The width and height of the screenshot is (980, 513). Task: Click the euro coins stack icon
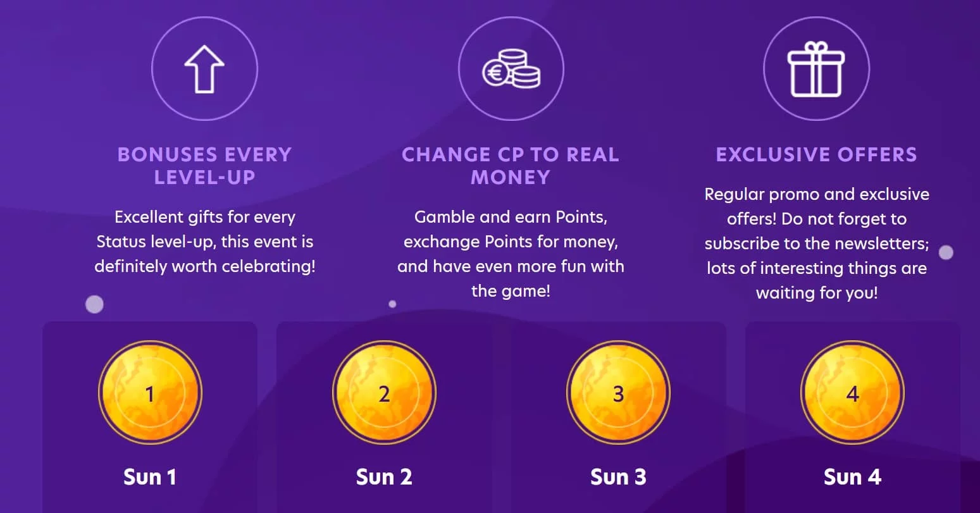511,68
